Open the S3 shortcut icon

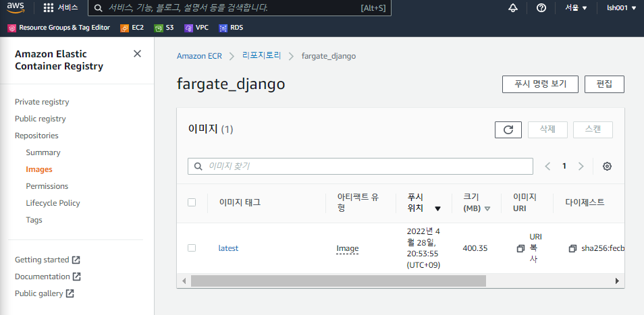pos(159,28)
